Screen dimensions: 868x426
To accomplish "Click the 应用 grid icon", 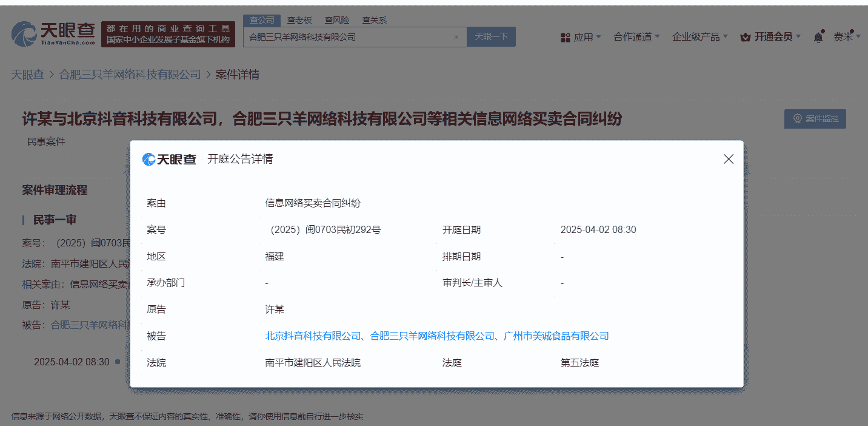I will point(566,38).
